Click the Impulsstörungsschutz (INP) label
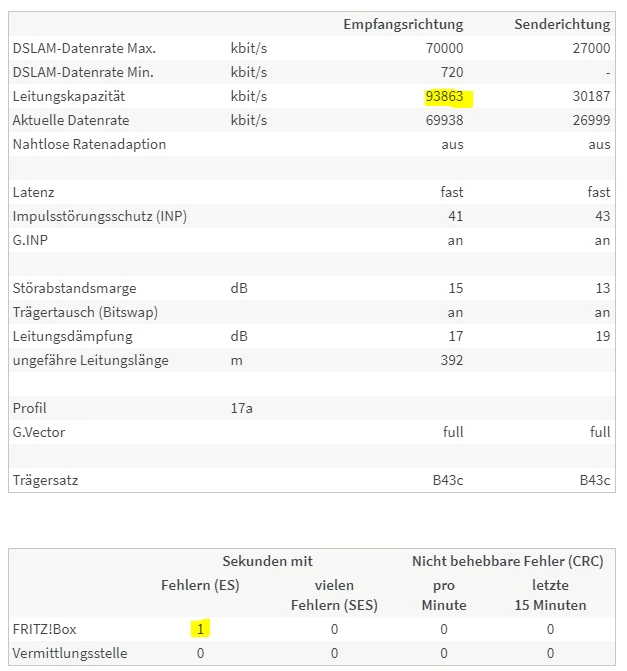 coord(100,216)
